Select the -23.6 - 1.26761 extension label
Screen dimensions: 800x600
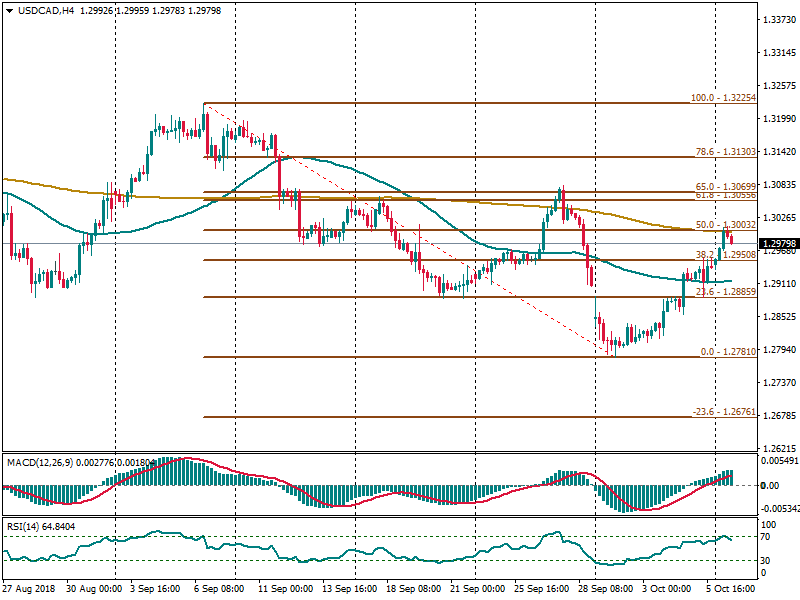723,412
